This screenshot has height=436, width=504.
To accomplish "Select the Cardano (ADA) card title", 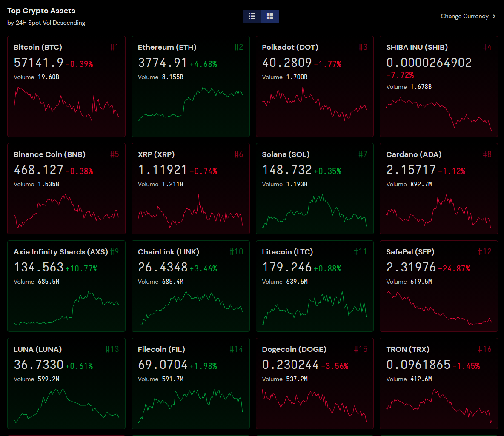I will coord(414,154).
